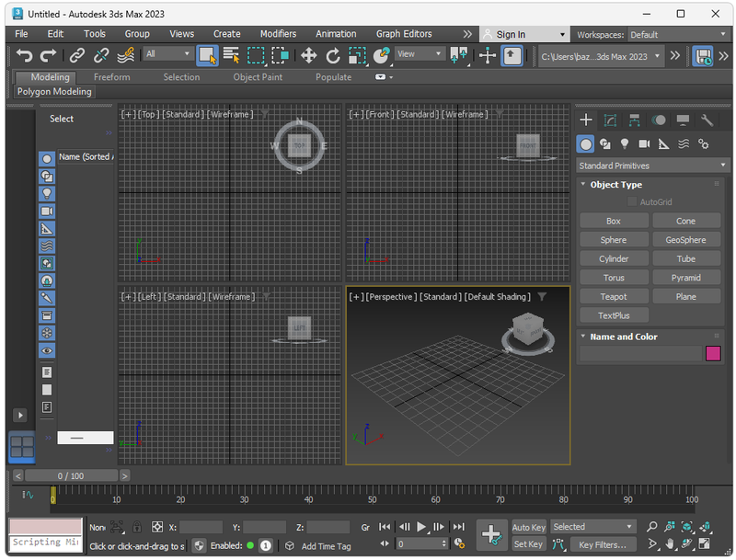This screenshot has width=736, height=560.
Task: Click the Key Filters button
Action: 603,544
